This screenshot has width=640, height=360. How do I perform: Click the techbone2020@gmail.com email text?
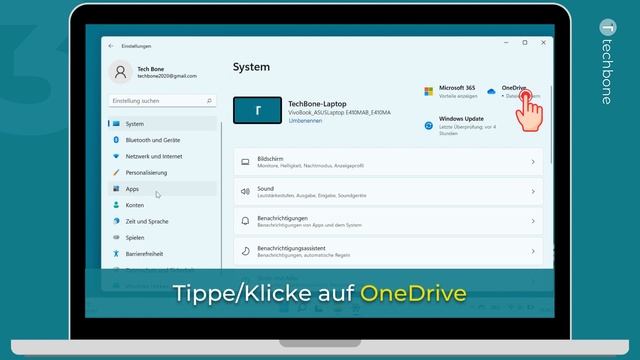point(167,76)
